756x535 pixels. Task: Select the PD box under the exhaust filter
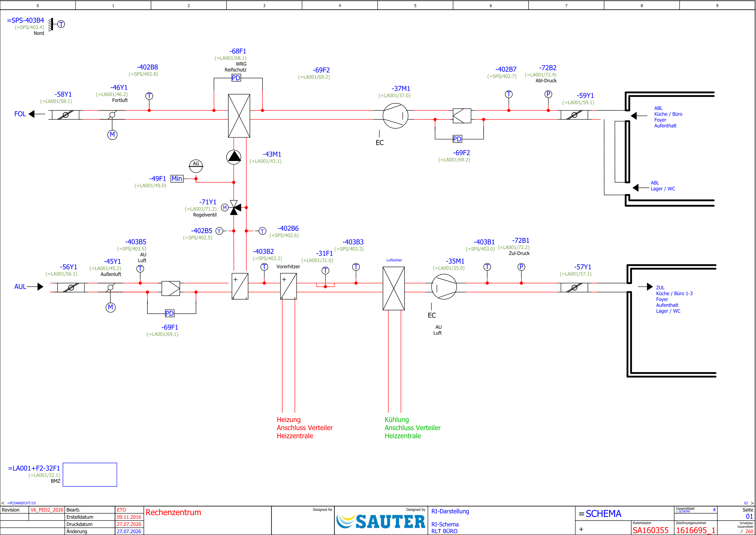tap(457, 139)
